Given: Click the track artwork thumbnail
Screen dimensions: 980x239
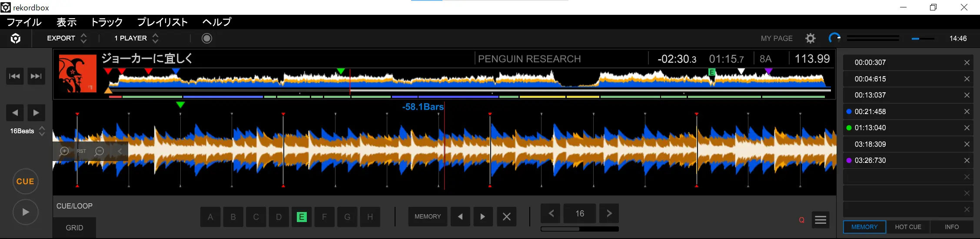Looking at the screenshot, I should 77,74.
